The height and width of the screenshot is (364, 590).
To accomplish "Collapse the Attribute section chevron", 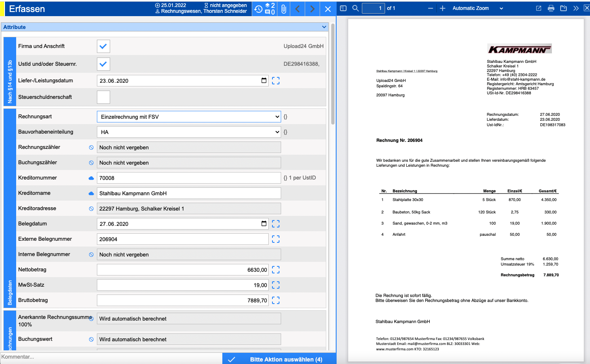I will point(324,27).
